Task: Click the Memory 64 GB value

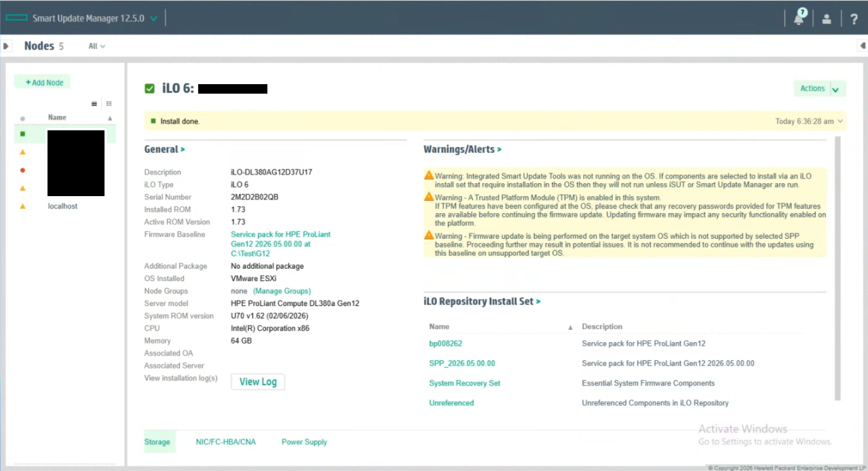Action: [241, 341]
